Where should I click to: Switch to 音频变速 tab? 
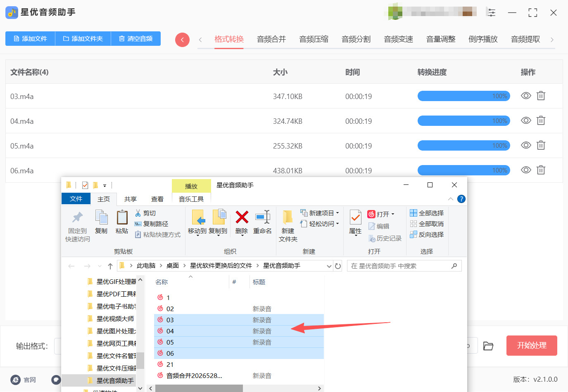point(399,39)
